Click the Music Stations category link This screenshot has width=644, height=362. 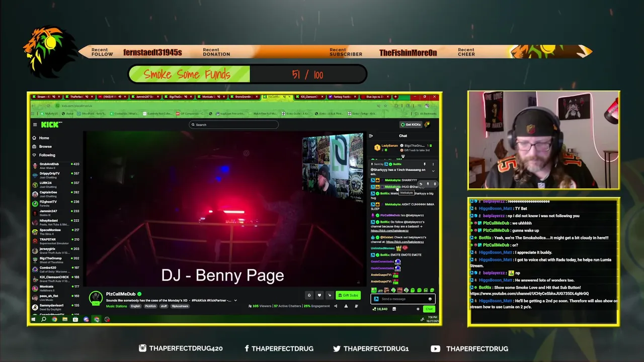click(x=116, y=306)
